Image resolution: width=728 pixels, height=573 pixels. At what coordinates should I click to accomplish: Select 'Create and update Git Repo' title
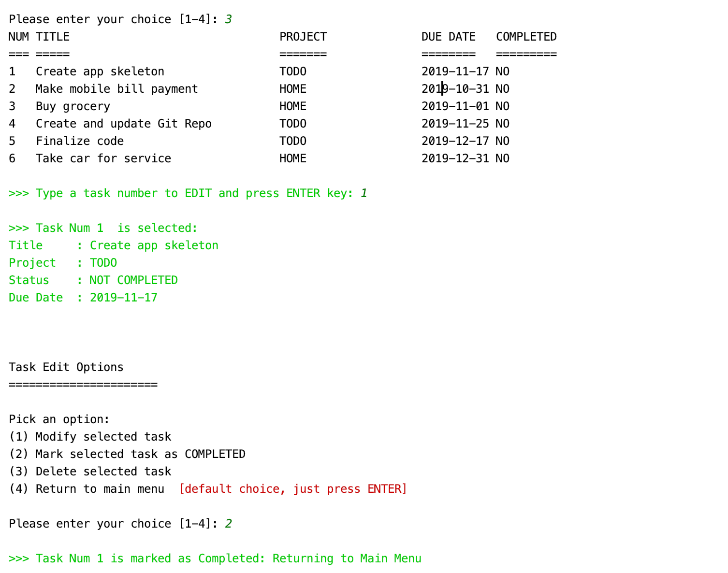[x=124, y=124]
